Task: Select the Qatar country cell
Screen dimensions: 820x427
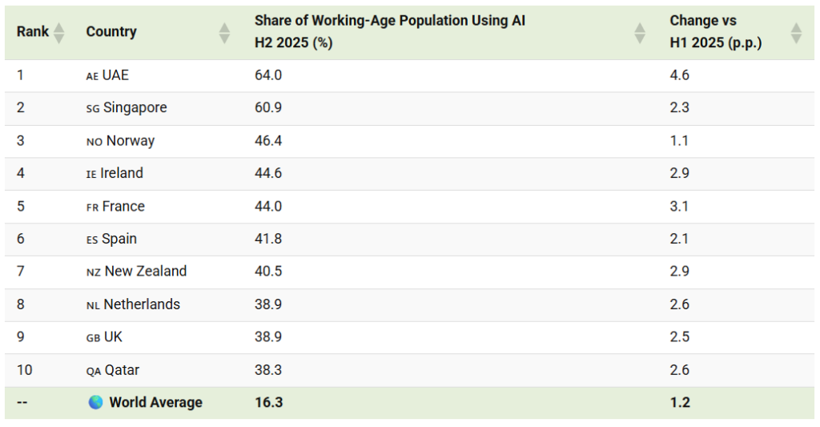Action: pyautogui.click(x=122, y=370)
